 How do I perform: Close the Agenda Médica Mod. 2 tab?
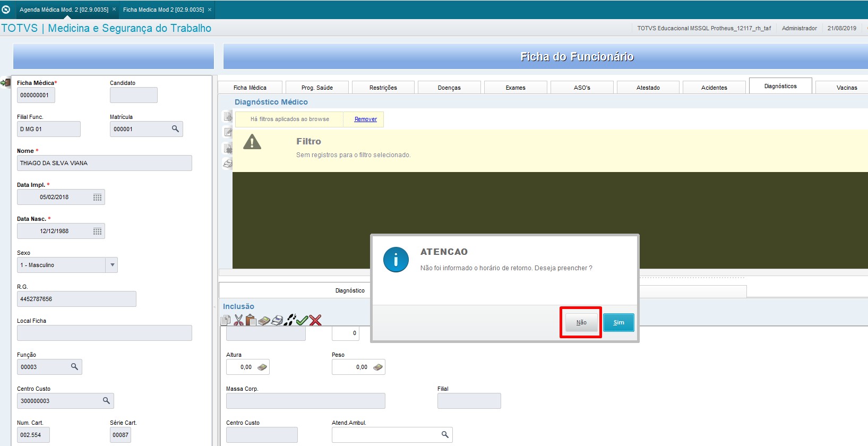point(114,9)
